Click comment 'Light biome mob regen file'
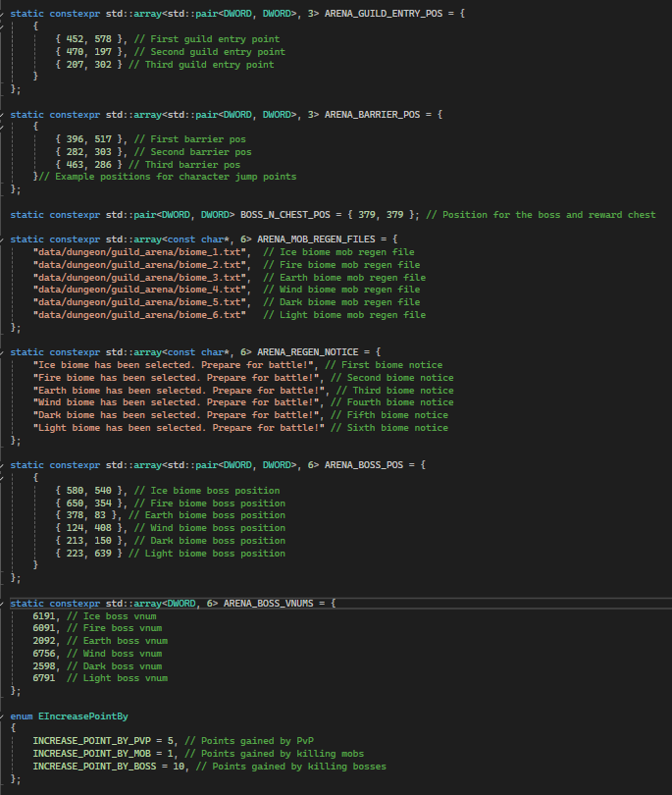This screenshot has width=672, height=795. (x=344, y=315)
